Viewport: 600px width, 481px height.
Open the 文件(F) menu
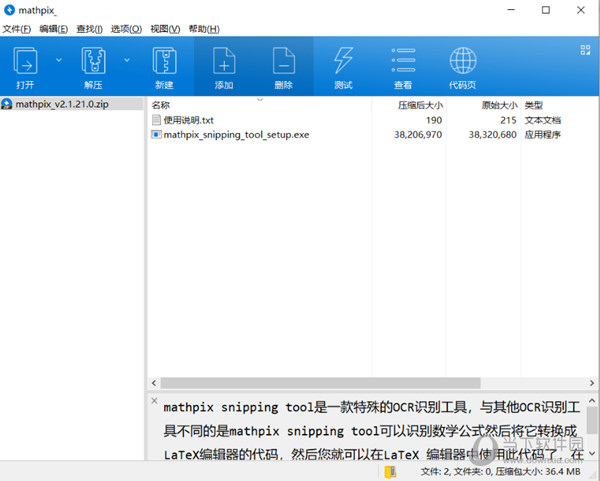click(16, 29)
